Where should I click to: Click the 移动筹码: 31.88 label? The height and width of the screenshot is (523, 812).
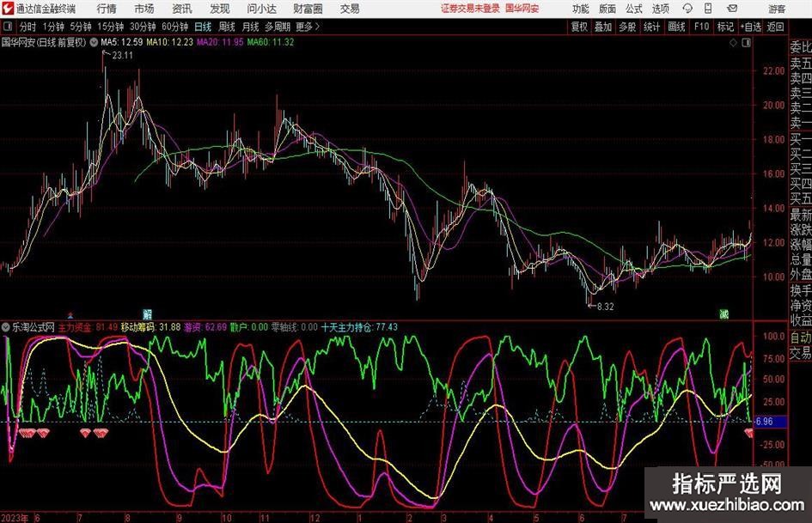pyautogui.click(x=150, y=327)
